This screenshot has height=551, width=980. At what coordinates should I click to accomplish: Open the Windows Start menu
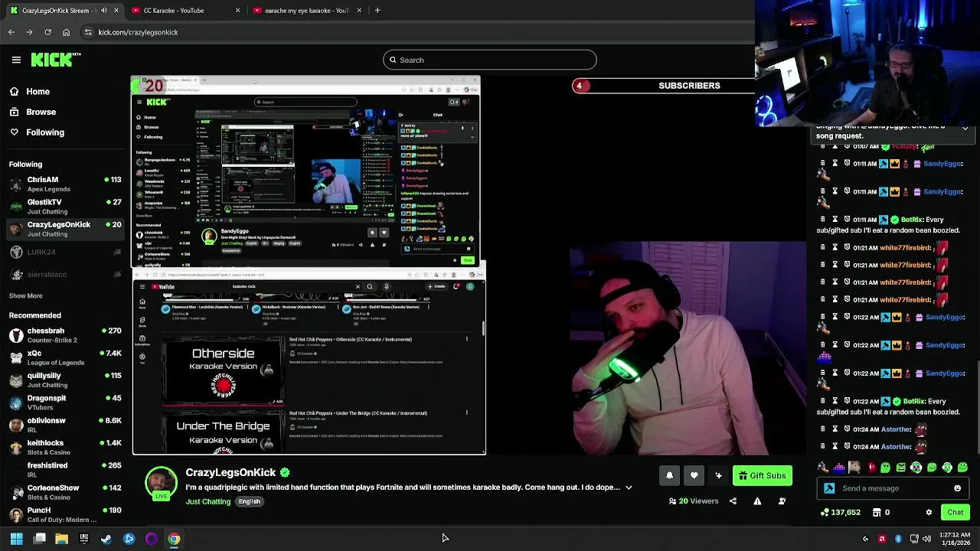pyautogui.click(x=16, y=539)
